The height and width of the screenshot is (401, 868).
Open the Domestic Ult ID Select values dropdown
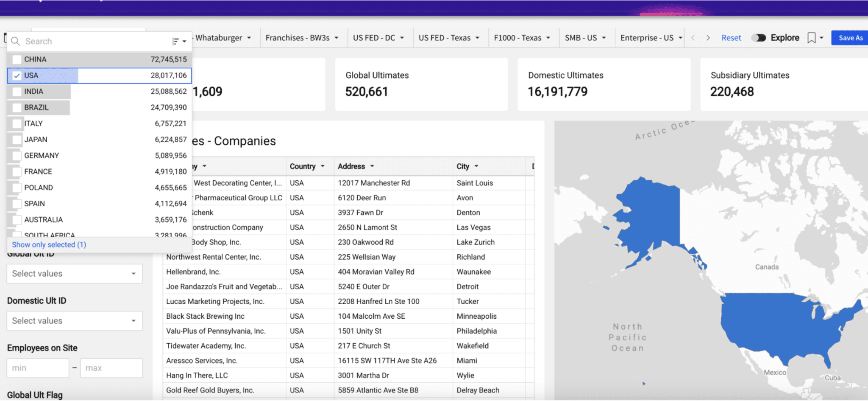[x=74, y=320]
